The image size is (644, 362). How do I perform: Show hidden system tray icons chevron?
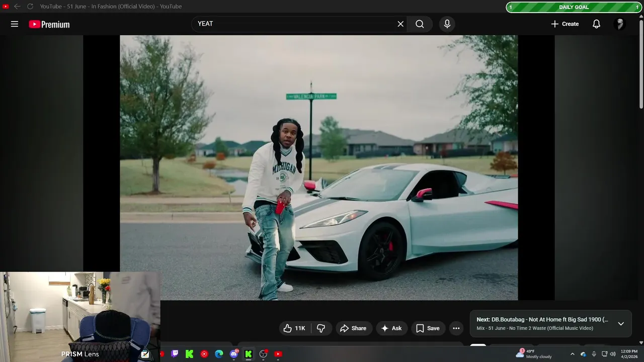coord(572,354)
